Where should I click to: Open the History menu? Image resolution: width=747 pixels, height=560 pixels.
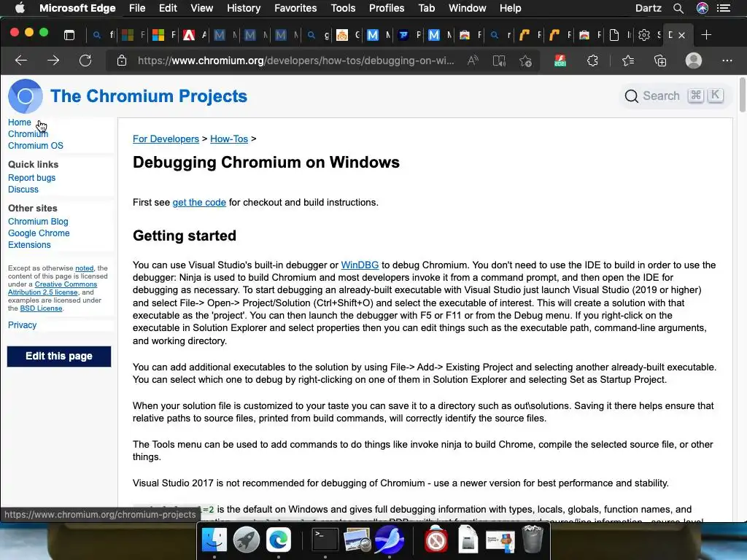point(244,8)
